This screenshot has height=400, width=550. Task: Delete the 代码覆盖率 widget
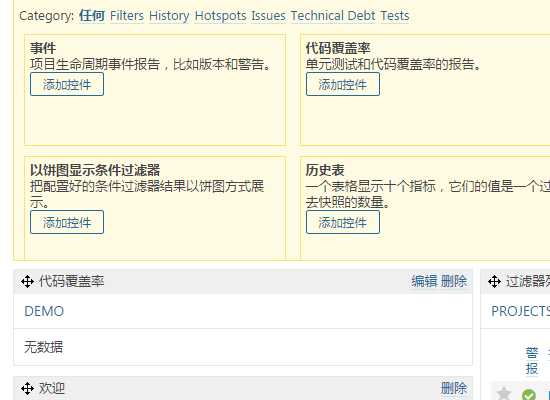coord(454,281)
